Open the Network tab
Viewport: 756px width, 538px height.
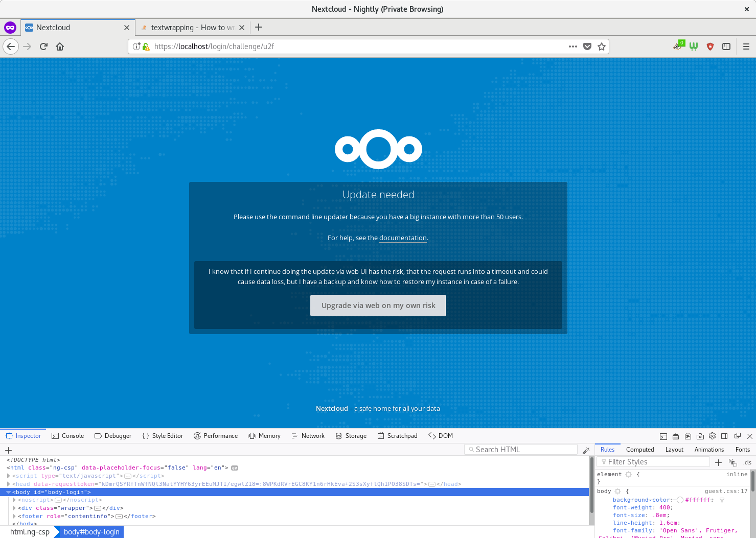tap(308, 436)
